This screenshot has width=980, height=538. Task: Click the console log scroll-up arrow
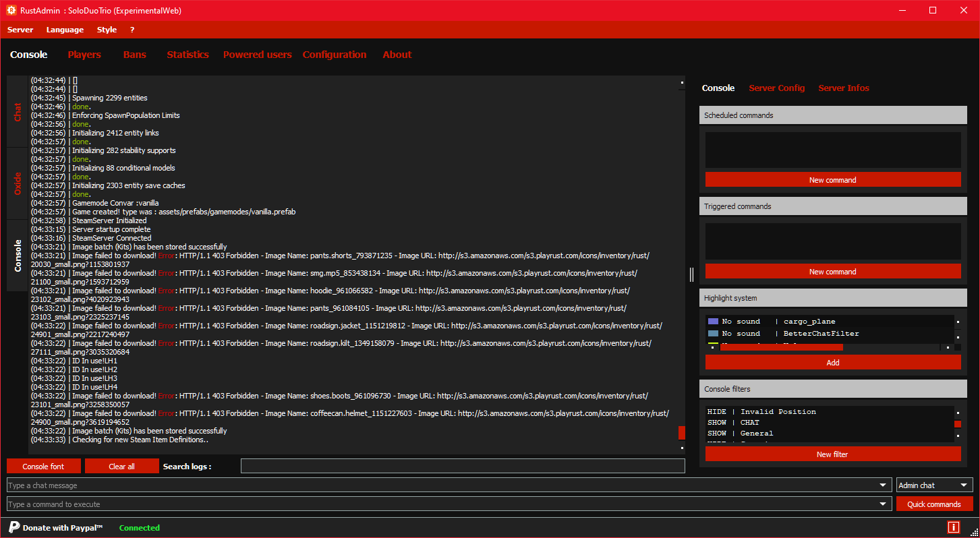[x=682, y=83]
